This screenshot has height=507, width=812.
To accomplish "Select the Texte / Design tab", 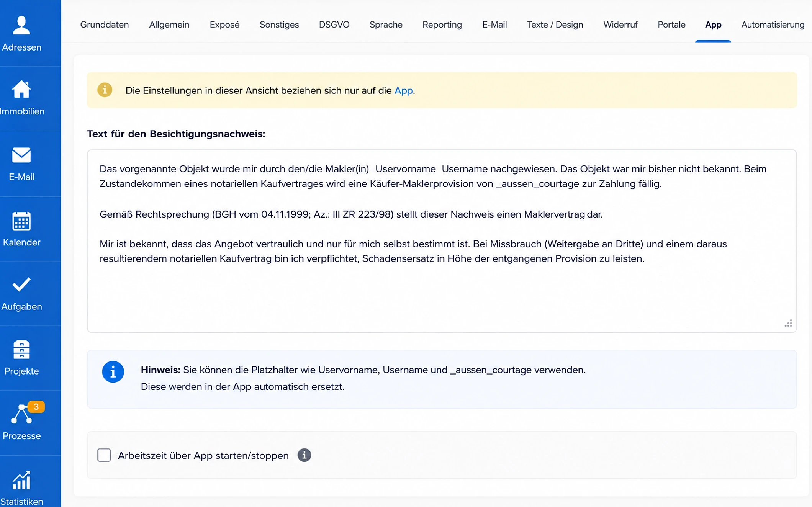I will coord(555,25).
